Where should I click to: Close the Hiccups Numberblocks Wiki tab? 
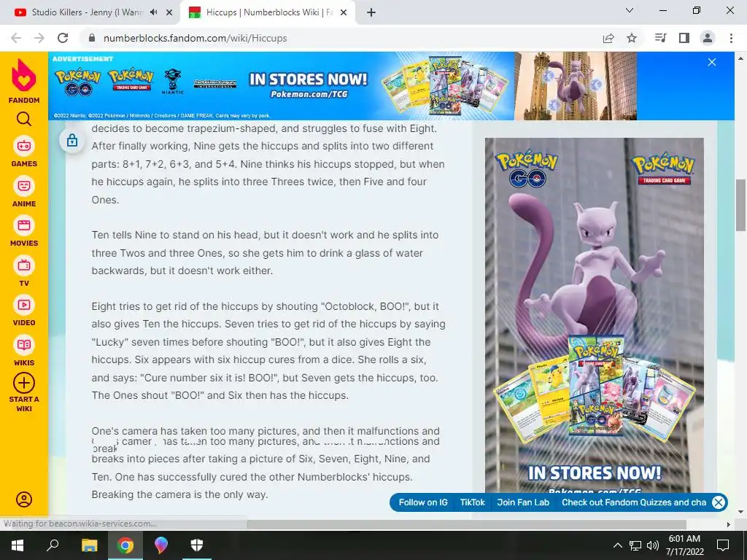[344, 12]
